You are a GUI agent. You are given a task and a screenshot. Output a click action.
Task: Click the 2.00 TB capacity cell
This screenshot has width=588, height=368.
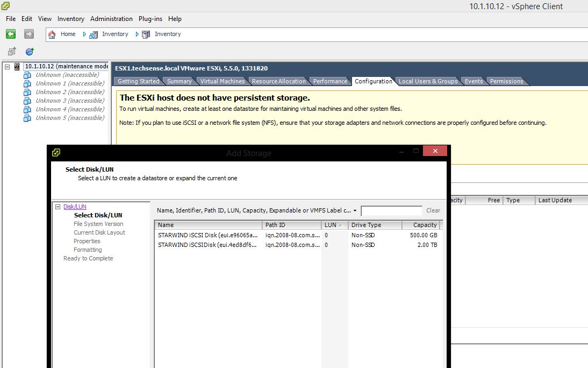coord(427,245)
